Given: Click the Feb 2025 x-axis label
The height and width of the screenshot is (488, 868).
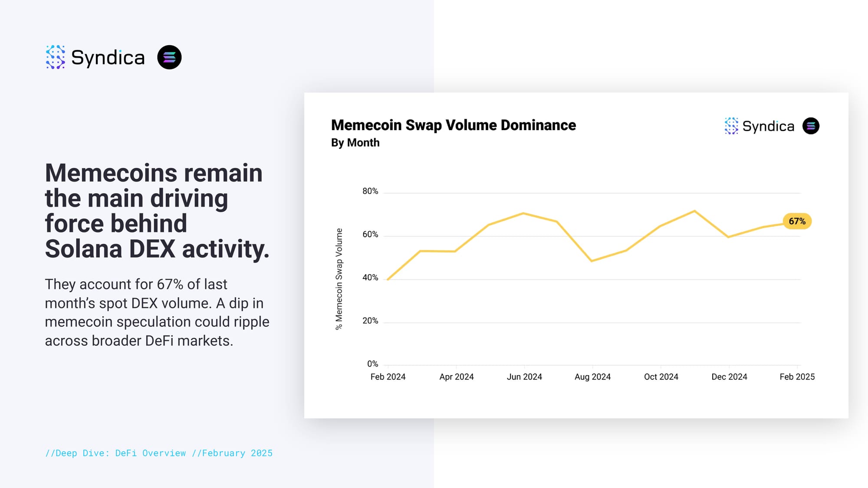Looking at the screenshot, I should pyautogui.click(x=797, y=377).
